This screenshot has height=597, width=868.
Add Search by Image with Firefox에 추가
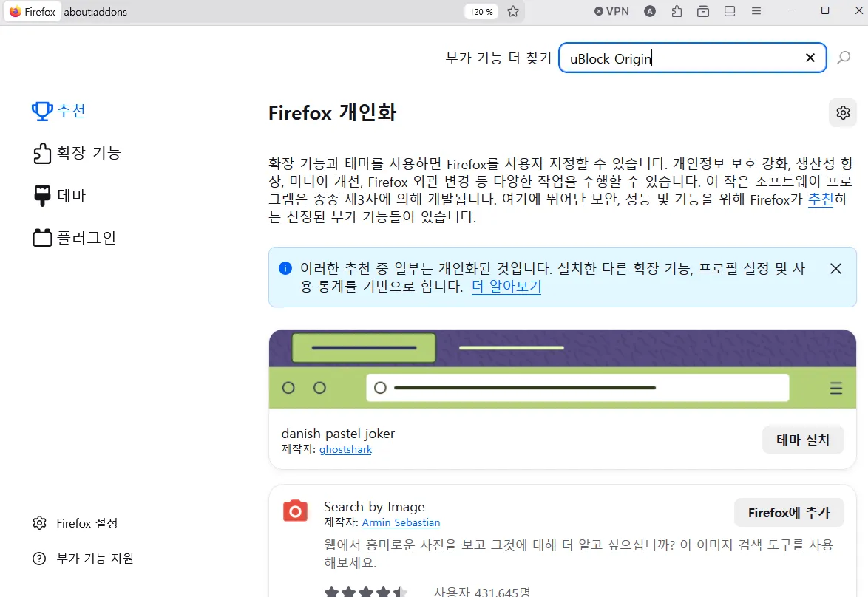[x=789, y=513]
